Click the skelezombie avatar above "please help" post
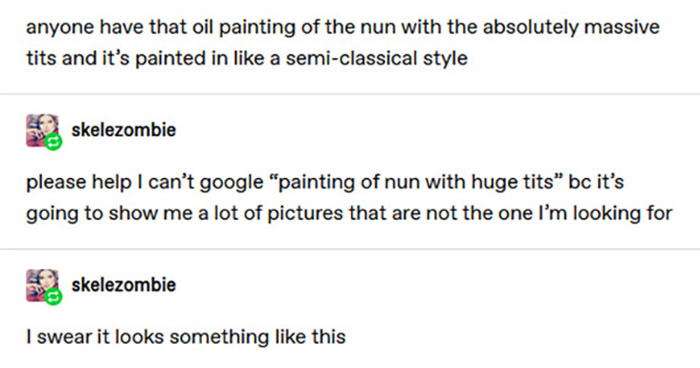The image size is (700, 368). pos(42,130)
